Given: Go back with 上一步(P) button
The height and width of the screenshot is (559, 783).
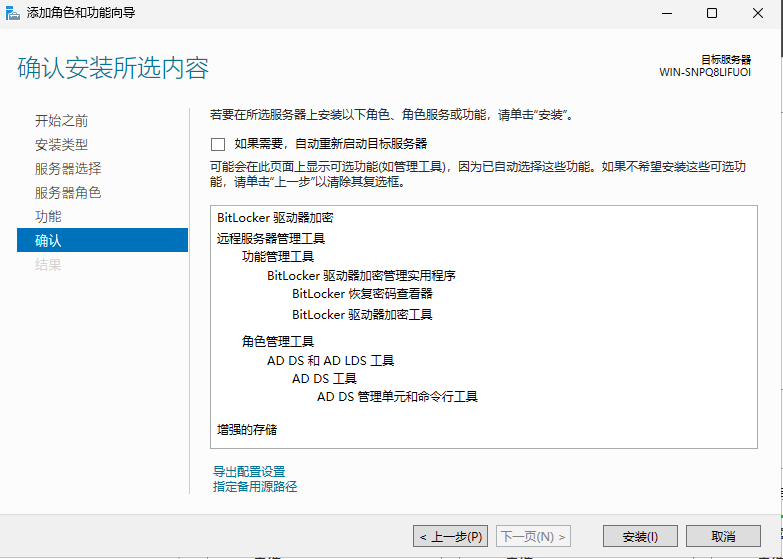Looking at the screenshot, I should 450,537.
